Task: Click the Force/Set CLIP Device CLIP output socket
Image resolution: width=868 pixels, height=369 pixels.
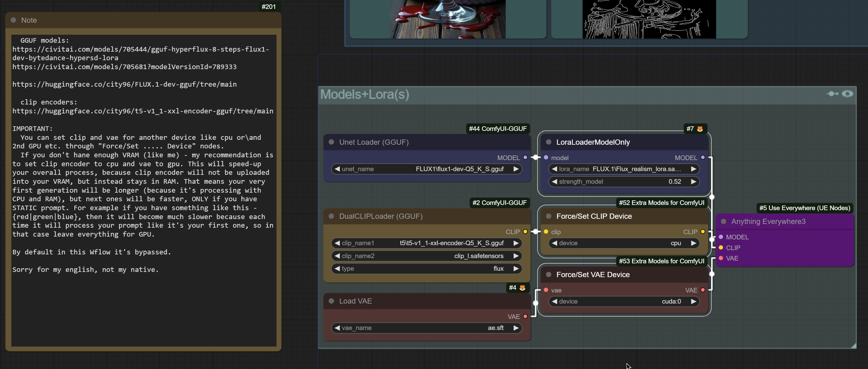Action: tap(702, 232)
